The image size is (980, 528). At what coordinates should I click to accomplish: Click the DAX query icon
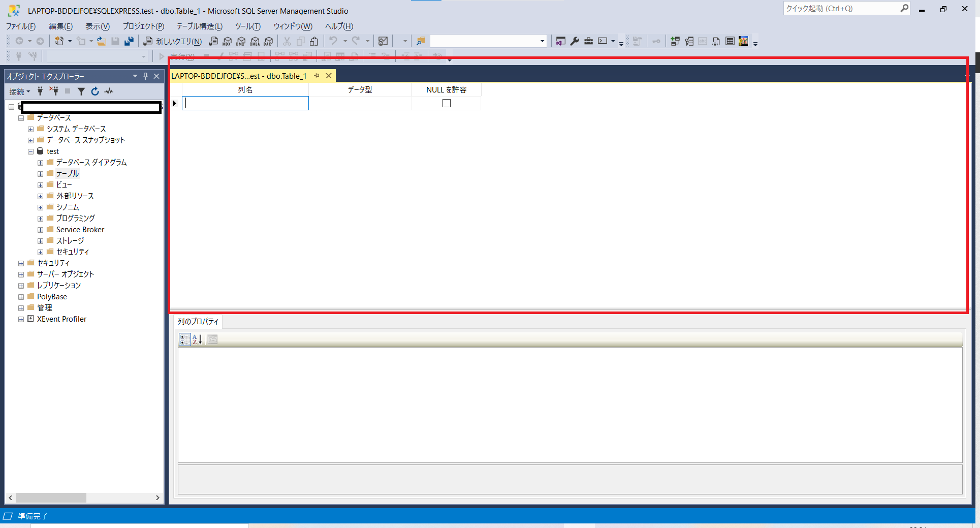click(268, 41)
